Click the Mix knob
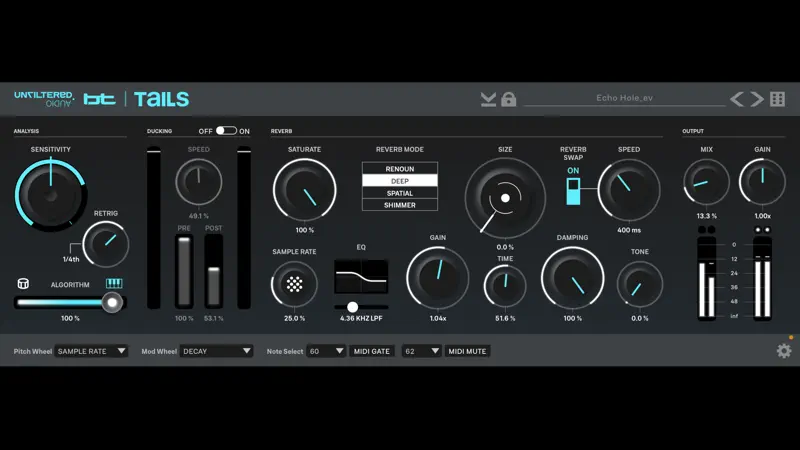 (x=707, y=182)
